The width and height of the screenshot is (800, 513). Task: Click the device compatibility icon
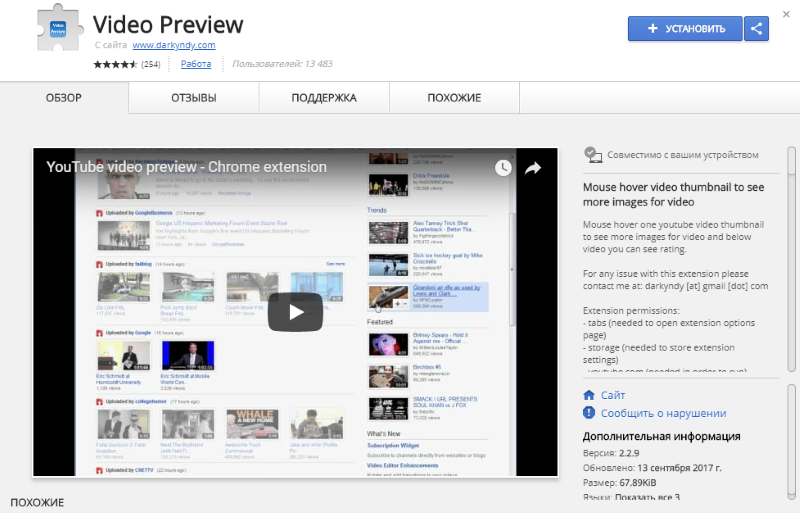(x=592, y=155)
